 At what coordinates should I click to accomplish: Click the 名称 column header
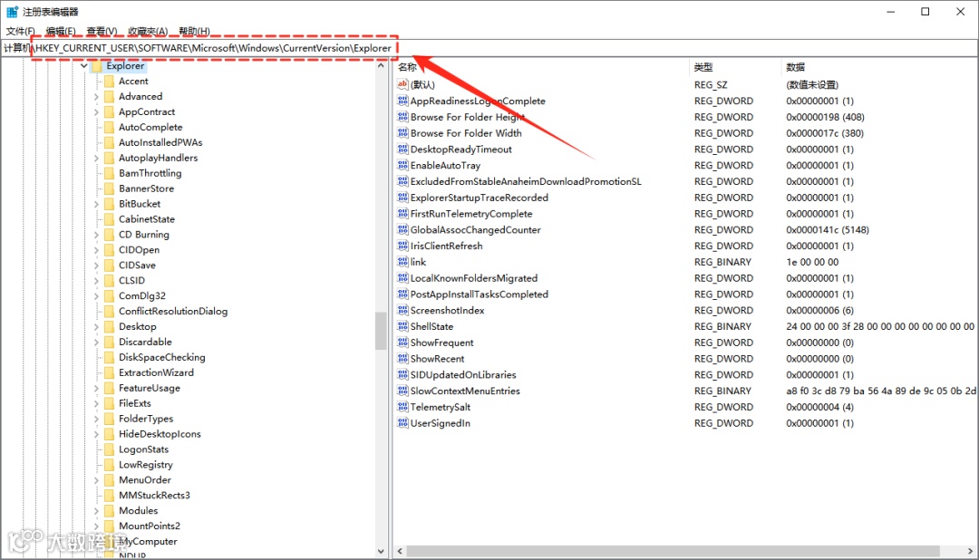540,67
